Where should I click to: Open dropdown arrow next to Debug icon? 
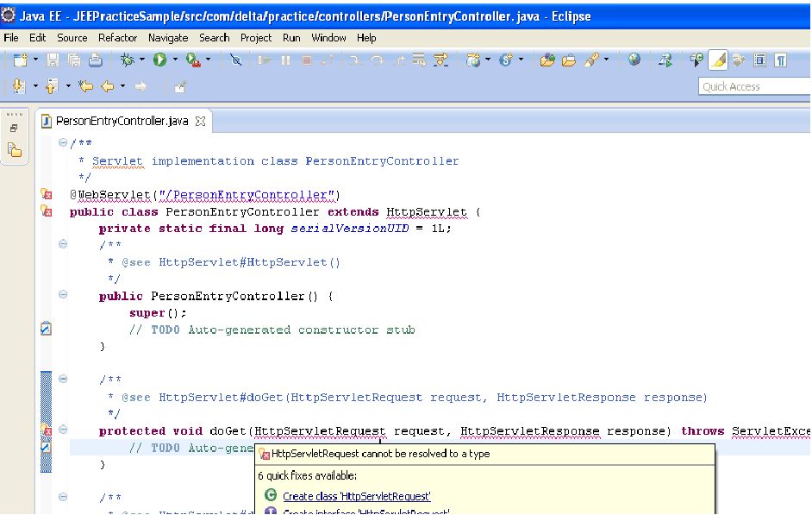tap(141, 59)
